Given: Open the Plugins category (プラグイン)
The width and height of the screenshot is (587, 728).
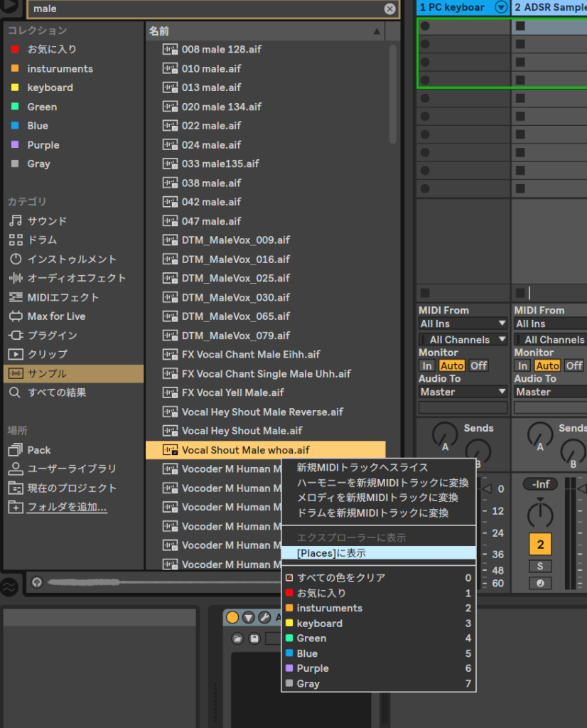Looking at the screenshot, I should point(52,335).
